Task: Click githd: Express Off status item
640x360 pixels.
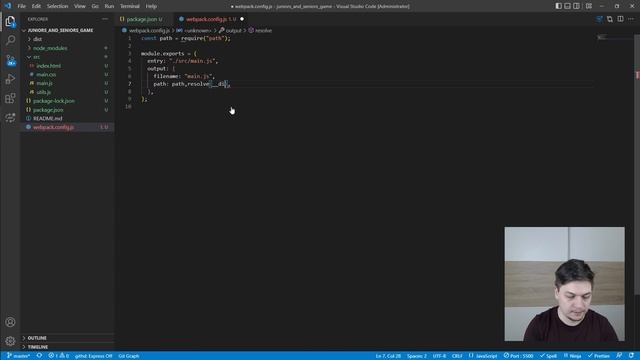Action: point(93,356)
